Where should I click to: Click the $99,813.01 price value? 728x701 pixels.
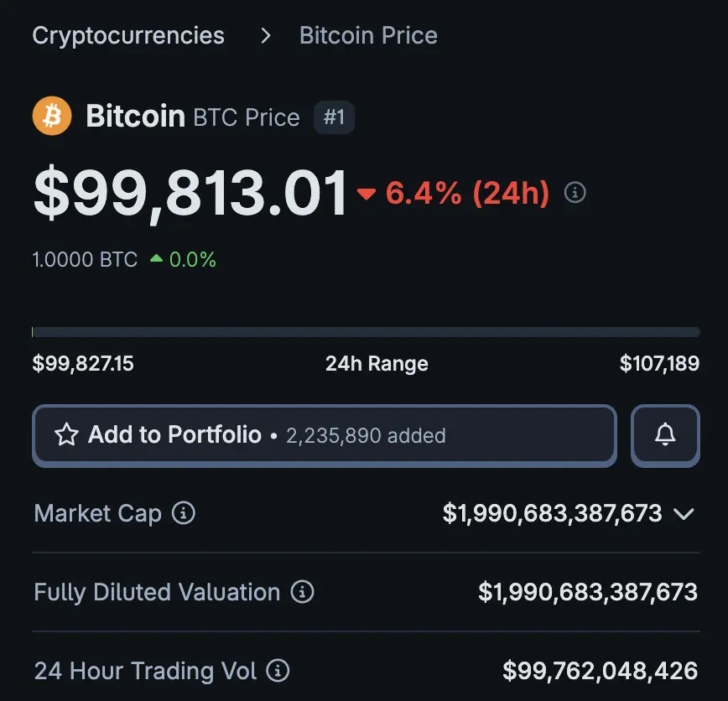coord(190,194)
